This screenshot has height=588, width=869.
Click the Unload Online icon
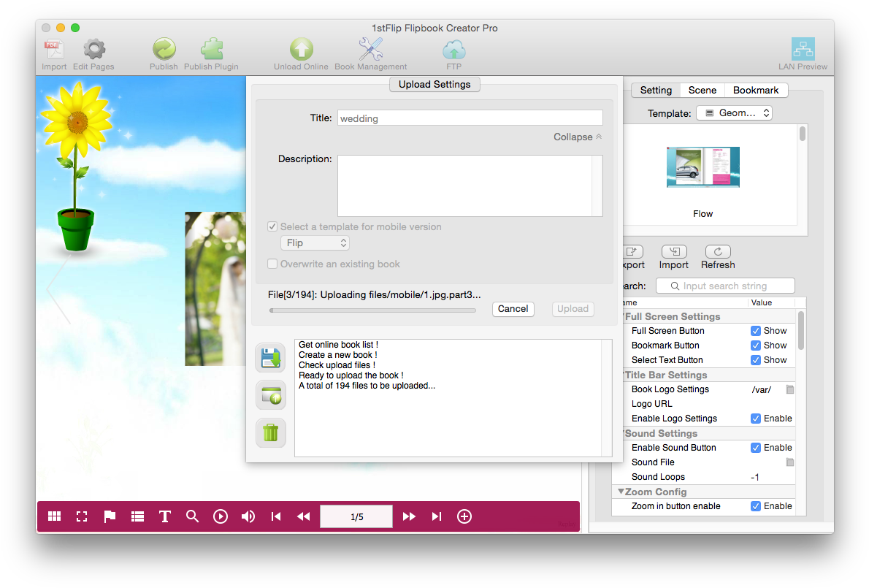tap(301, 49)
